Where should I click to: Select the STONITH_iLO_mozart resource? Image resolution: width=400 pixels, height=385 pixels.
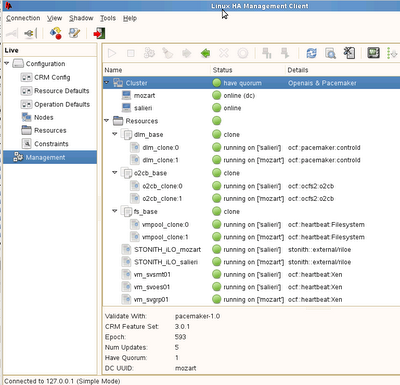pyautogui.click(x=251, y=249)
